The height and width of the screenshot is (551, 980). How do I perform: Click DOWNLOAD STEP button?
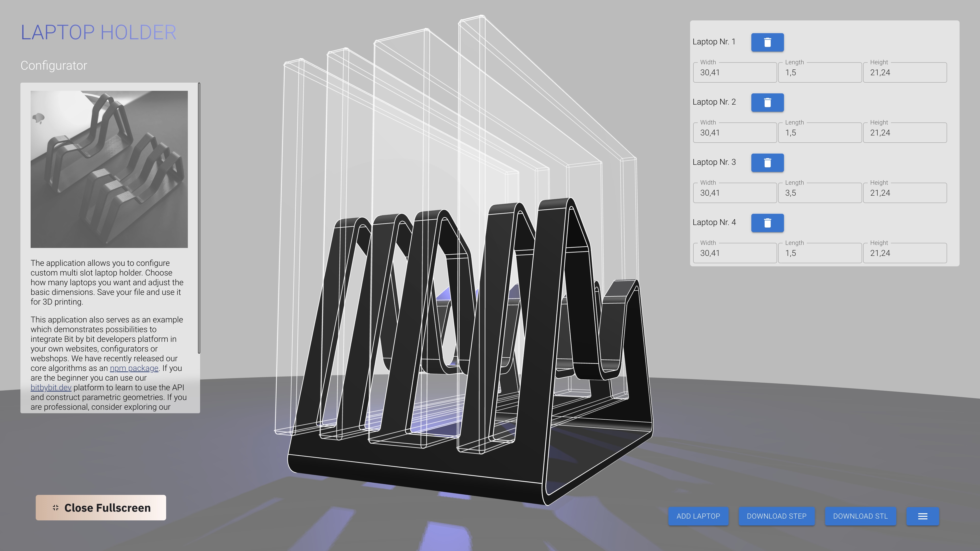[776, 516]
